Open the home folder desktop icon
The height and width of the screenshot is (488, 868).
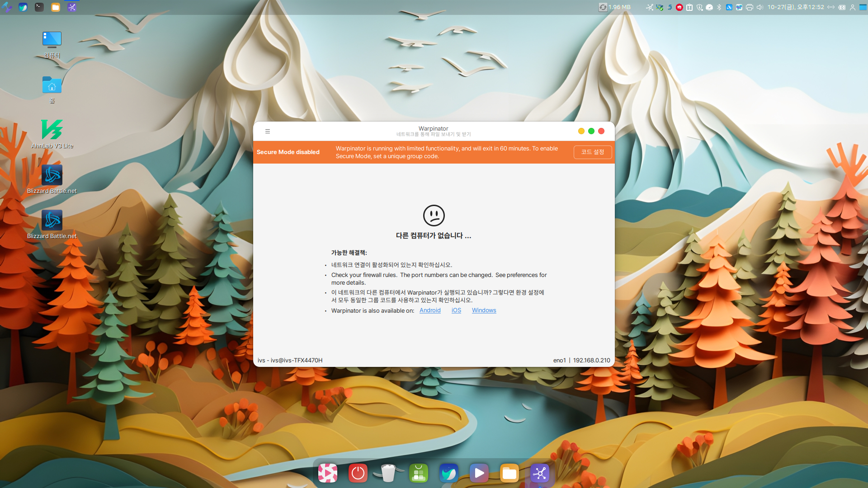pos(52,85)
